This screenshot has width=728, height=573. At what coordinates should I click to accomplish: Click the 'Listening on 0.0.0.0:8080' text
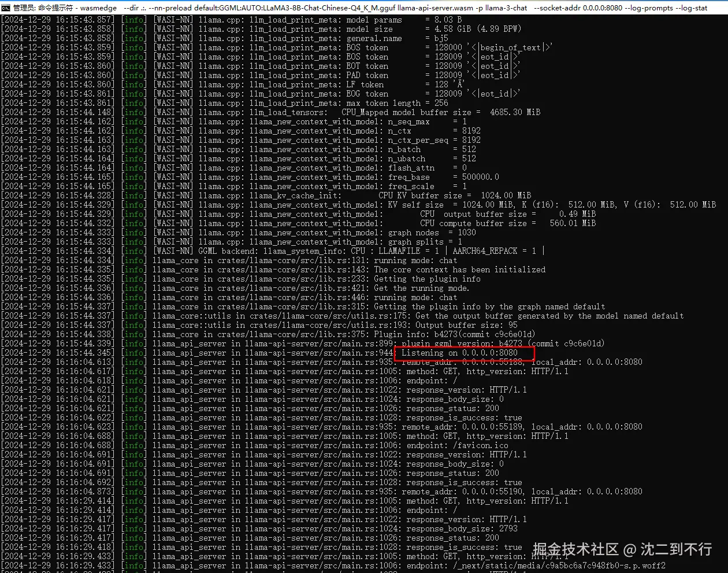459,353
